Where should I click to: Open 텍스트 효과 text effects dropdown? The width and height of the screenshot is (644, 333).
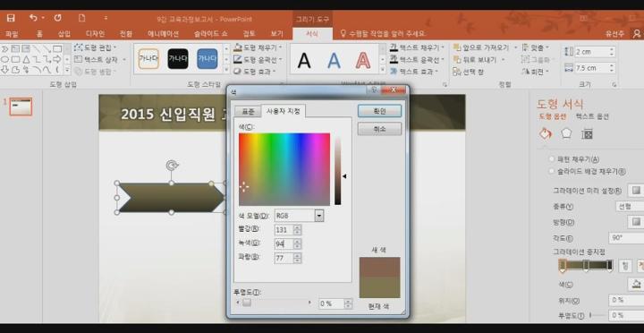(x=413, y=72)
